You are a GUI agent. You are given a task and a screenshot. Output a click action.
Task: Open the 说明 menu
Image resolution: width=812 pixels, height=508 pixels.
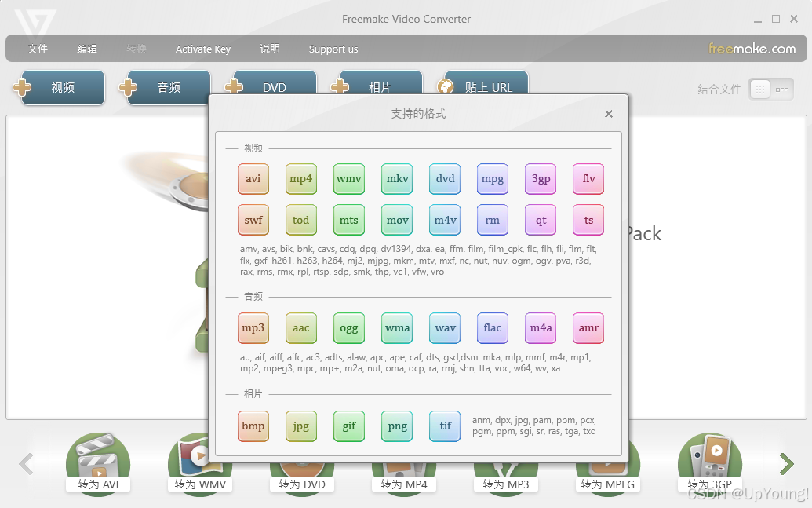click(x=270, y=49)
